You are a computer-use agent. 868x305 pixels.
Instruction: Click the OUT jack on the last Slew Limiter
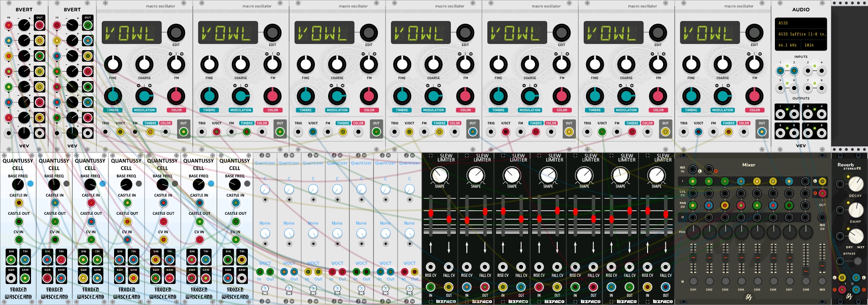[x=666, y=287]
